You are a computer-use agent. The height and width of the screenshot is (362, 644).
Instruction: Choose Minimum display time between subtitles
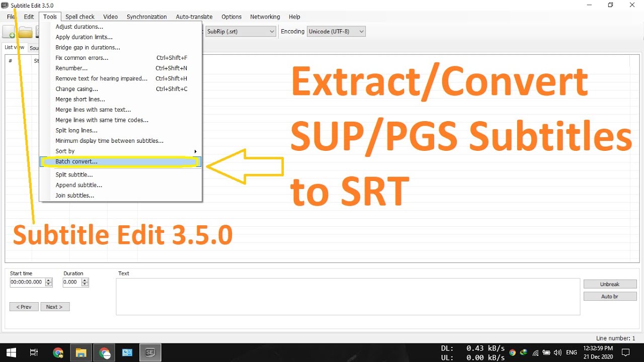tap(121, 141)
